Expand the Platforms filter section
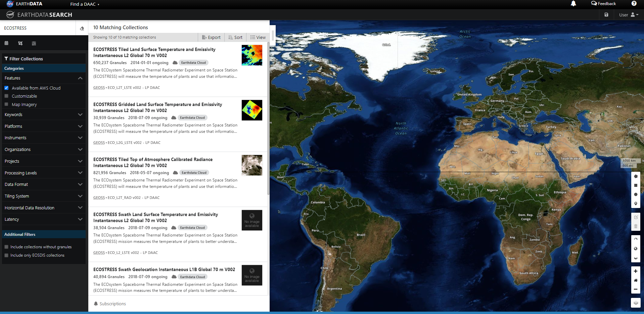The height and width of the screenshot is (314, 644). pos(44,126)
